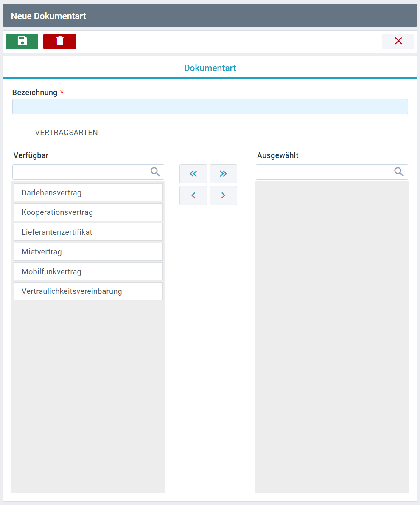This screenshot has height=505, width=420.
Task: Move all items left with double-chevron
Action: tap(193, 174)
